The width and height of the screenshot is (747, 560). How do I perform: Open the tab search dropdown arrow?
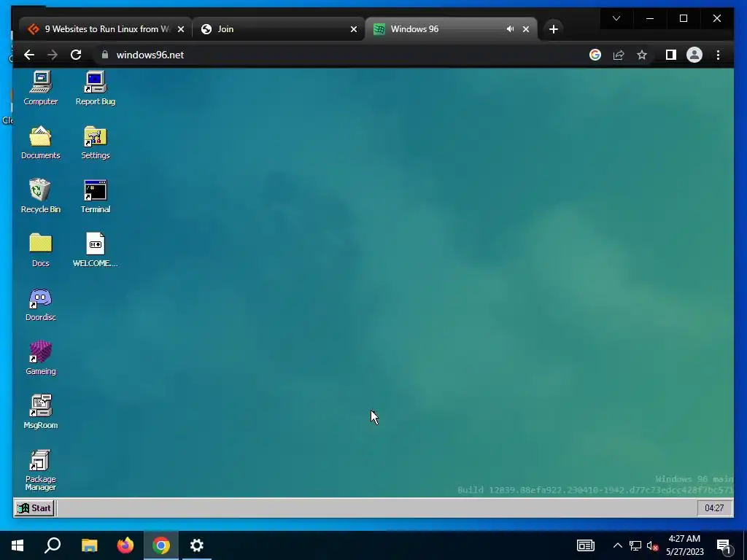(616, 18)
